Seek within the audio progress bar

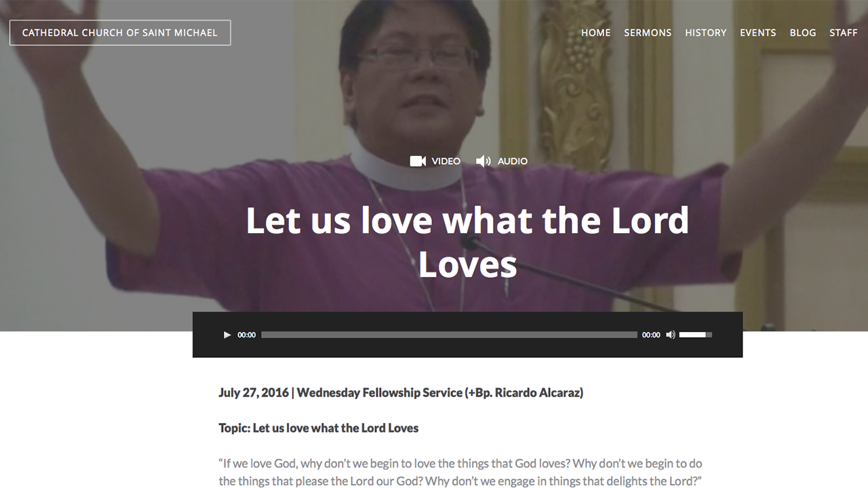(x=449, y=335)
